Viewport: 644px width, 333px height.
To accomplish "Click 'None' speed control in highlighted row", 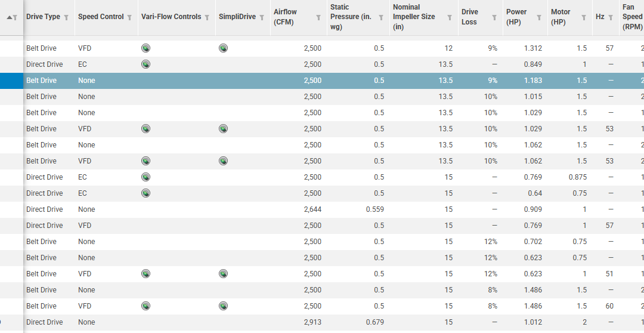I will [x=86, y=81].
